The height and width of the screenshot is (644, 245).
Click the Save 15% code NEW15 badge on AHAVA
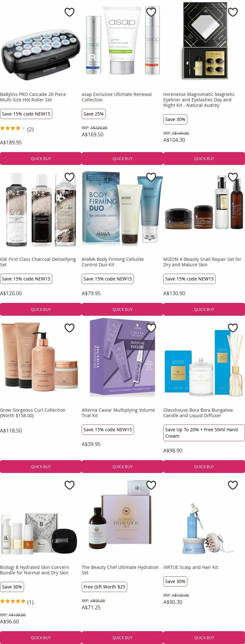pyautogui.click(x=108, y=279)
